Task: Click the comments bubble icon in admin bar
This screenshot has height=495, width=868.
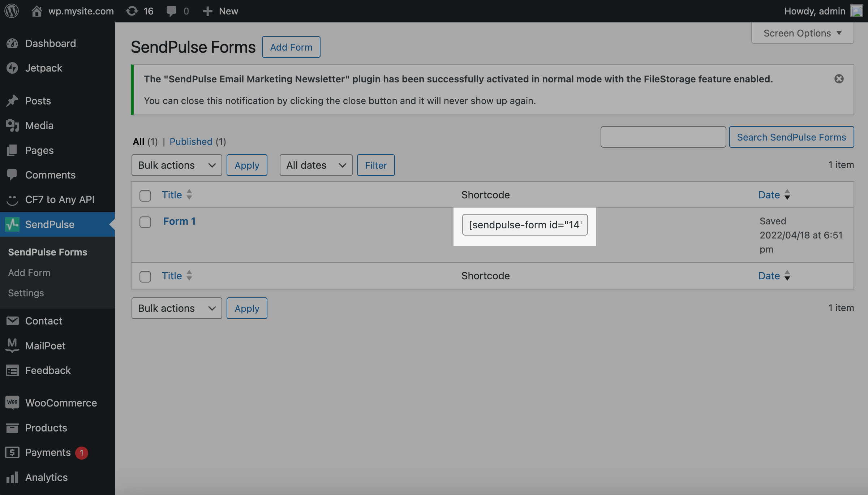Action: [x=171, y=11]
